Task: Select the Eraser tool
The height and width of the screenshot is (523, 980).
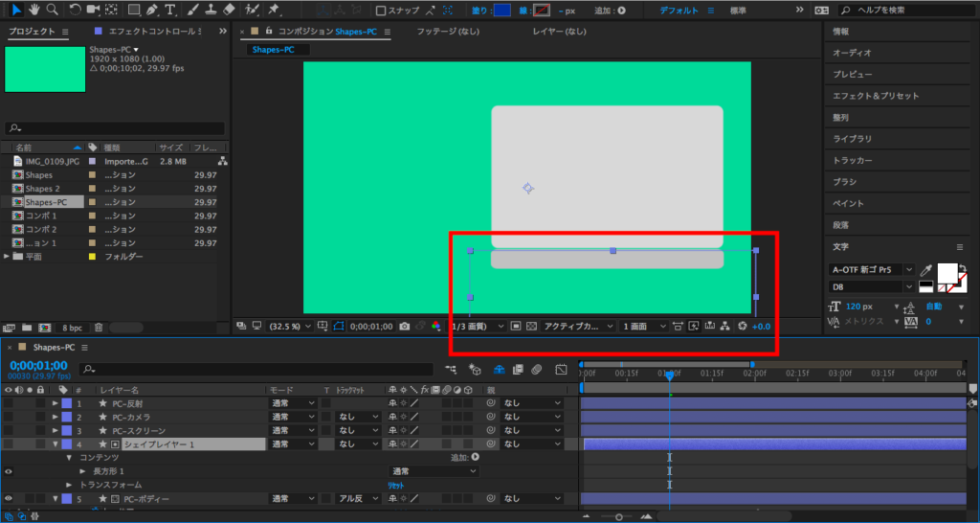Action: tap(228, 10)
